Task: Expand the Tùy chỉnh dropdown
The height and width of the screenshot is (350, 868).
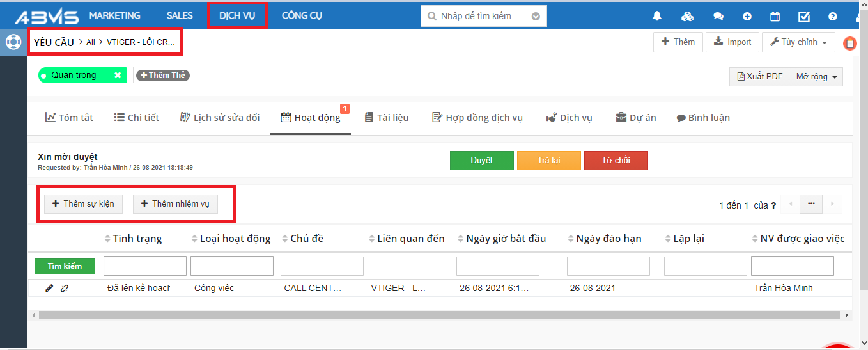Action: coord(798,42)
